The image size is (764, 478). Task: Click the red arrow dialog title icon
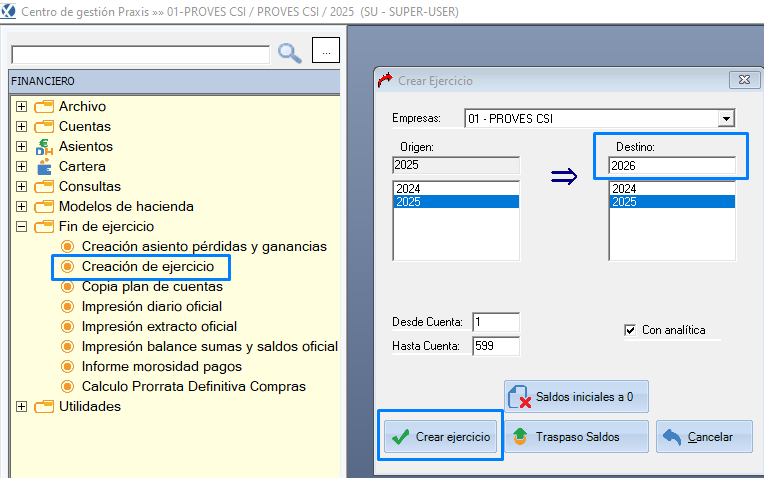click(385, 80)
